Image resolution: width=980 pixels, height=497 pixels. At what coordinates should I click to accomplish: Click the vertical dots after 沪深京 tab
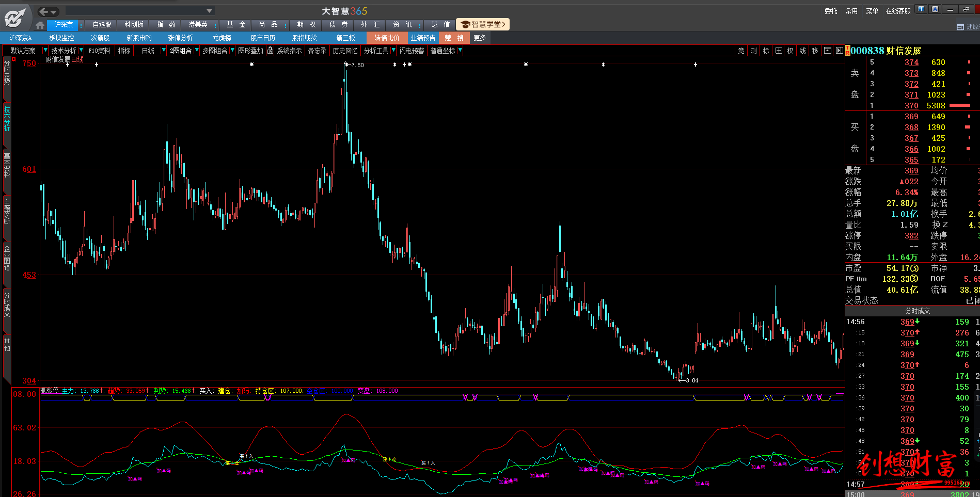coord(81,25)
